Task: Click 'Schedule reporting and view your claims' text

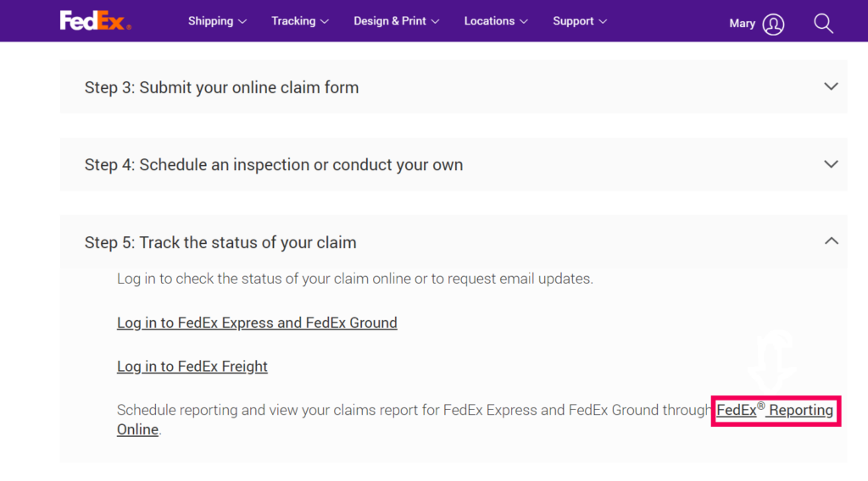Action: [414, 410]
